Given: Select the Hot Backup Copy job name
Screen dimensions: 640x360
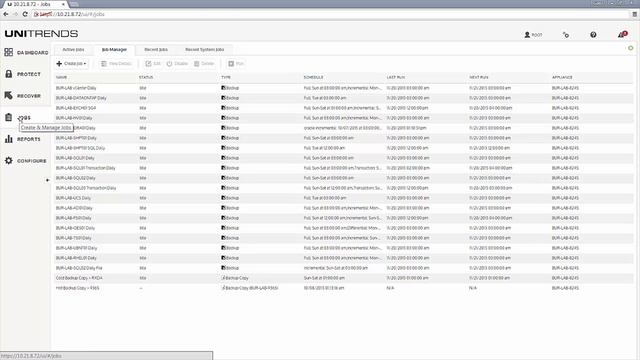Looking at the screenshot, I should [x=77, y=288].
